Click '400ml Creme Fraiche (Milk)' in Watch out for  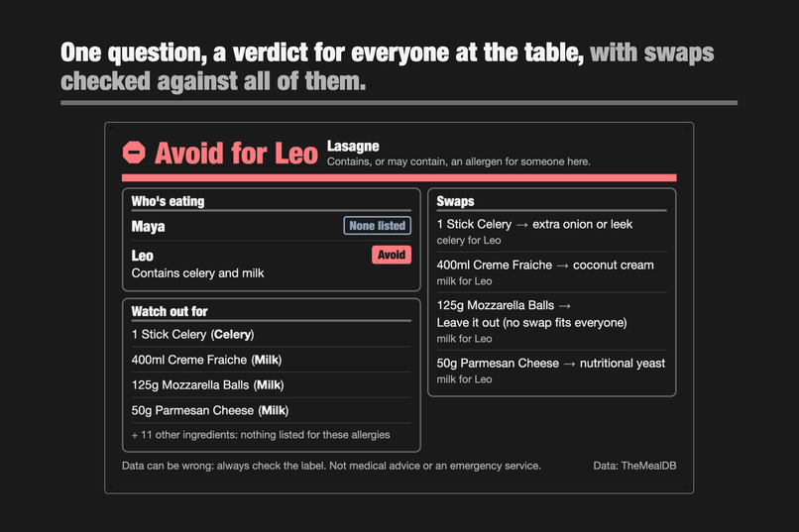(206, 360)
